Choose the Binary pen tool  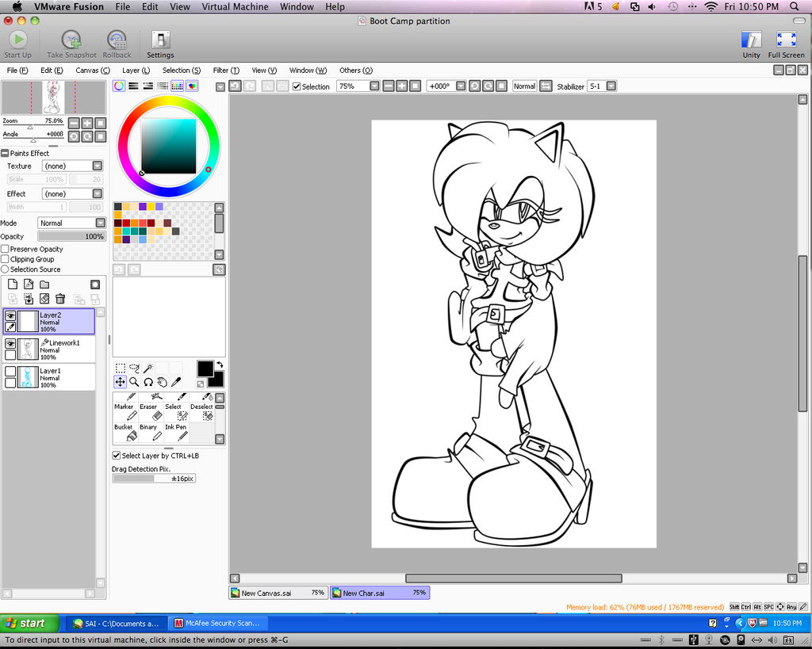(151, 433)
